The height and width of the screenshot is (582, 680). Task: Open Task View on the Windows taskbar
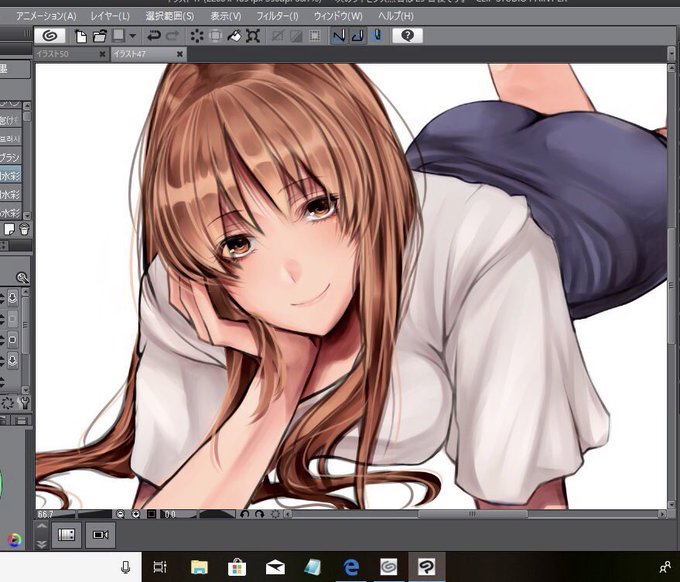[x=160, y=567]
